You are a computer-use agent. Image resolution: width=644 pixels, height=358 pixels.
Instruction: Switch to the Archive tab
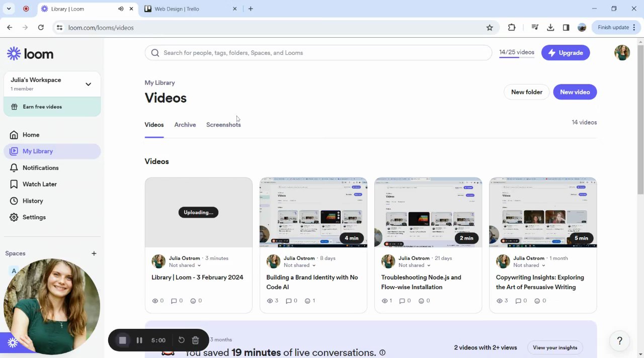(185, 125)
